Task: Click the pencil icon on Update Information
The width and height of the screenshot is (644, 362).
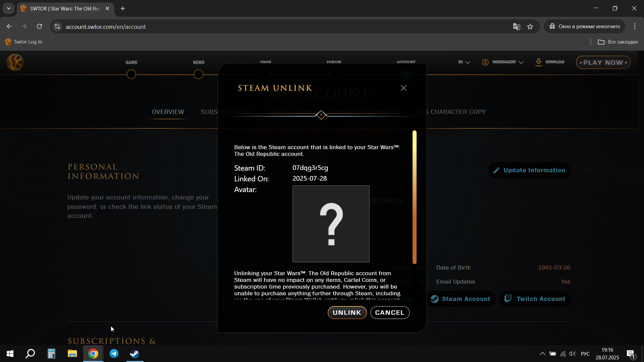Action: click(496, 170)
